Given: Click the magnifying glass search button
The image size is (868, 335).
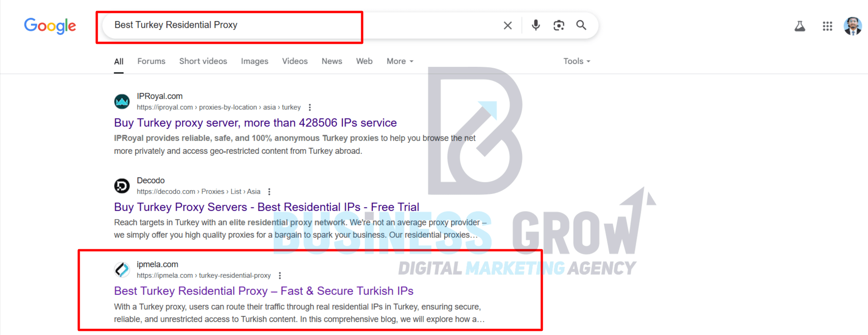Looking at the screenshot, I should click(581, 25).
